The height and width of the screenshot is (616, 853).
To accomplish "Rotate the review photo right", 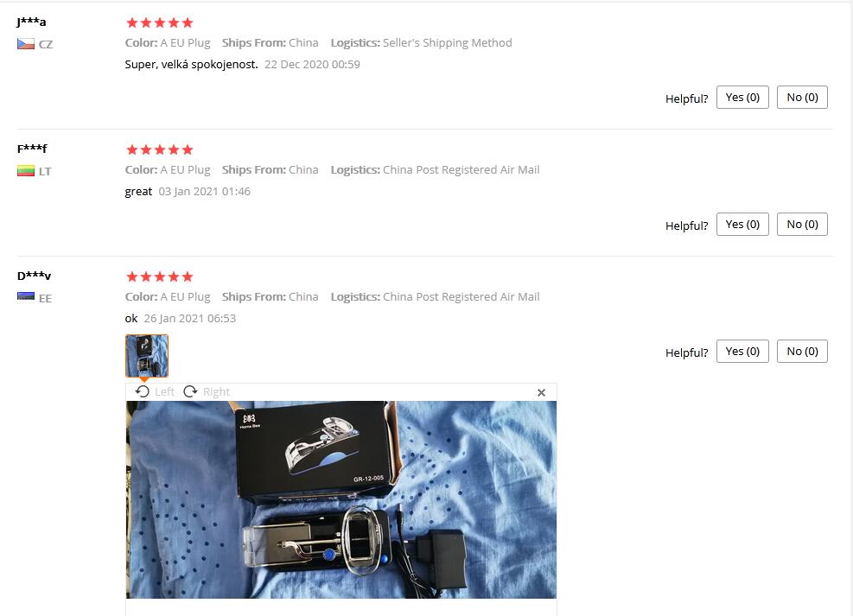I will pyautogui.click(x=207, y=391).
